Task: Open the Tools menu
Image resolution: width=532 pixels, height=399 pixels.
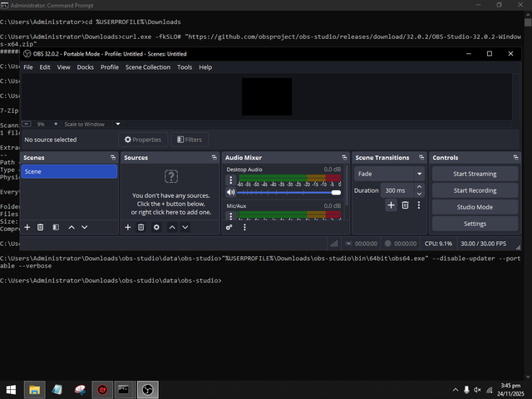Action: pyautogui.click(x=185, y=67)
